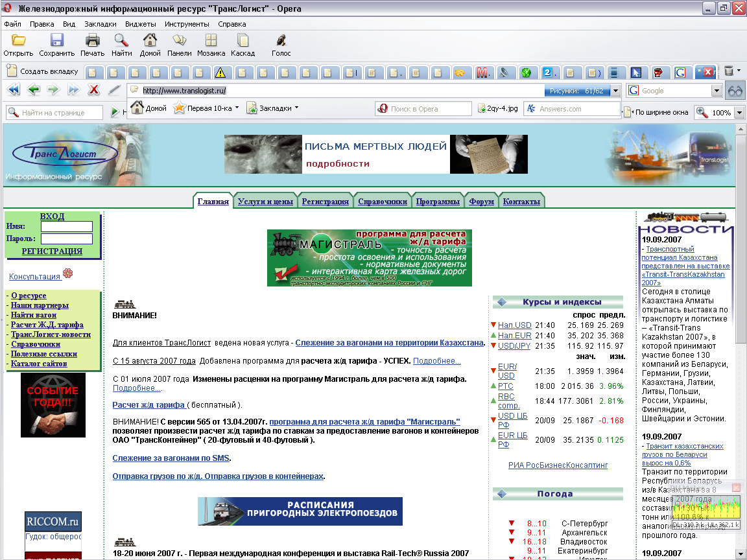Viewport: 747px width, 560px height.
Task: Open the Услуги и цены site tab
Action: 265,202
